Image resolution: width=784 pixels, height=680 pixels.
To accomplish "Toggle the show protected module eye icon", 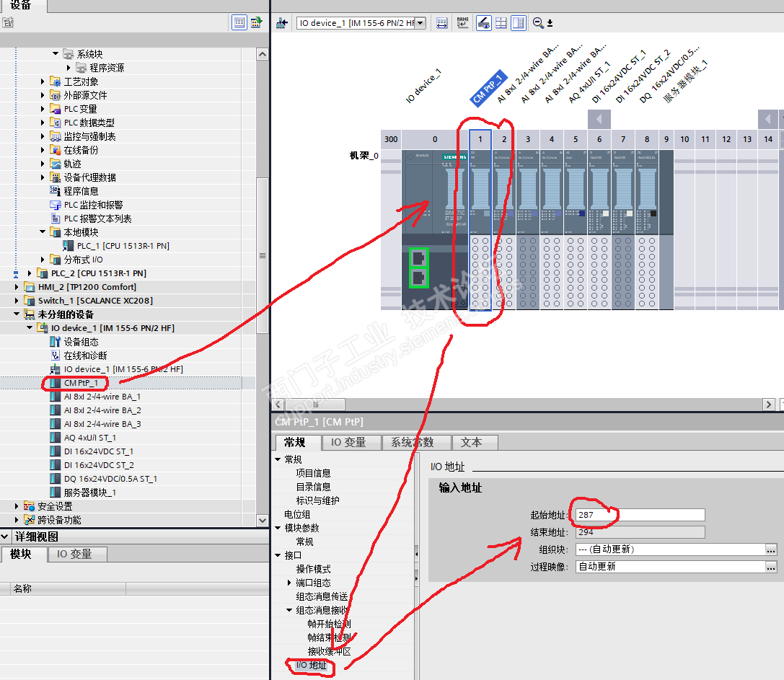I will (x=483, y=23).
